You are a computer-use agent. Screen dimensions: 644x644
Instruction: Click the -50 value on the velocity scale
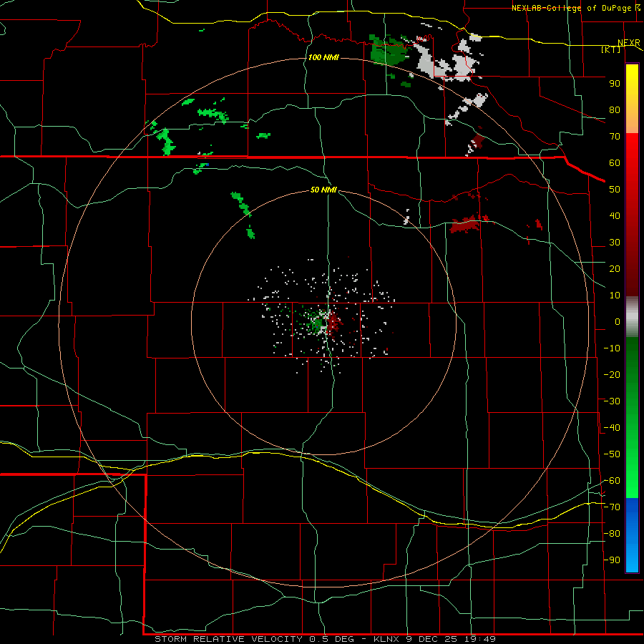[612, 454]
